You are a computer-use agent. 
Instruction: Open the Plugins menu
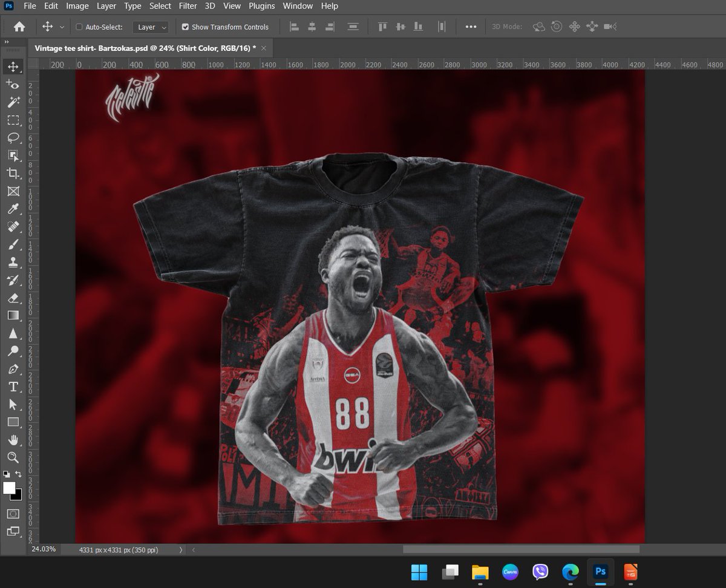point(261,6)
